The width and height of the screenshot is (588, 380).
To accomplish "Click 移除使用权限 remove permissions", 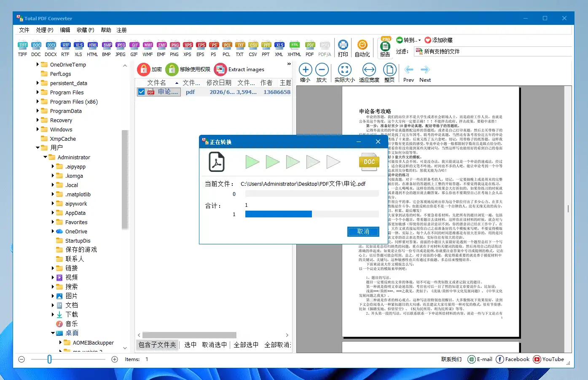I will coord(188,69).
